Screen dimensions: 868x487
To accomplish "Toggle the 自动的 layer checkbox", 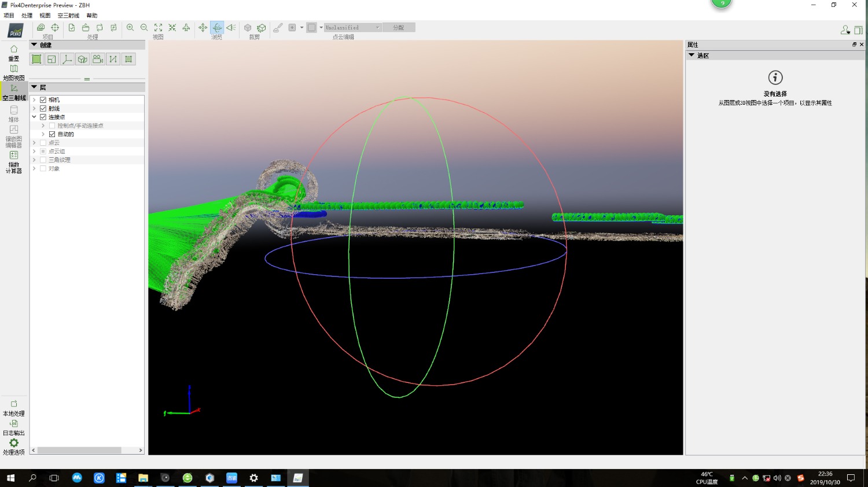I will pyautogui.click(x=52, y=134).
